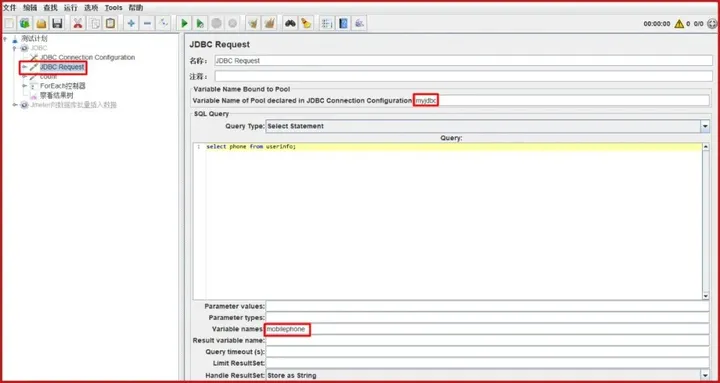This screenshot has height=383, width=720.
Task: Click the Paste clipboard icon
Action: click(x=110, y=23)
